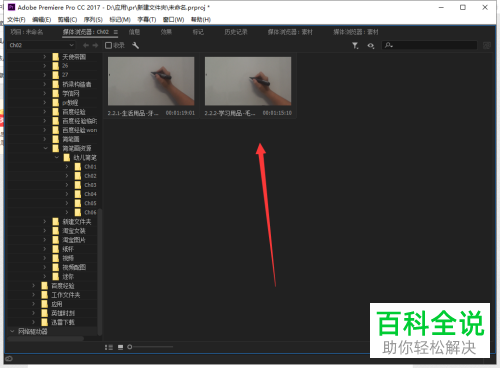Open the panel menu beside the 媒体浏览器: Ch02 tab

click(116, 32)
